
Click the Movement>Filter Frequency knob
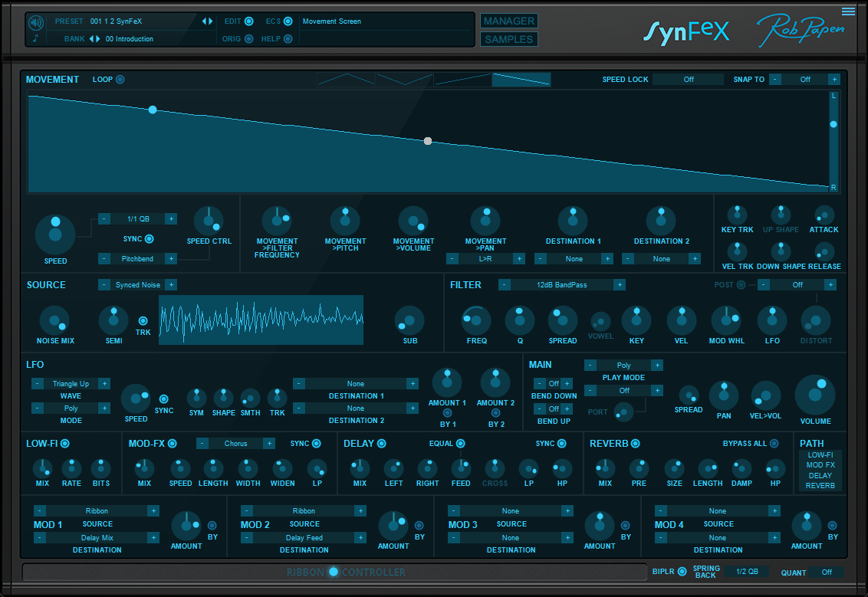coord(277,221)
